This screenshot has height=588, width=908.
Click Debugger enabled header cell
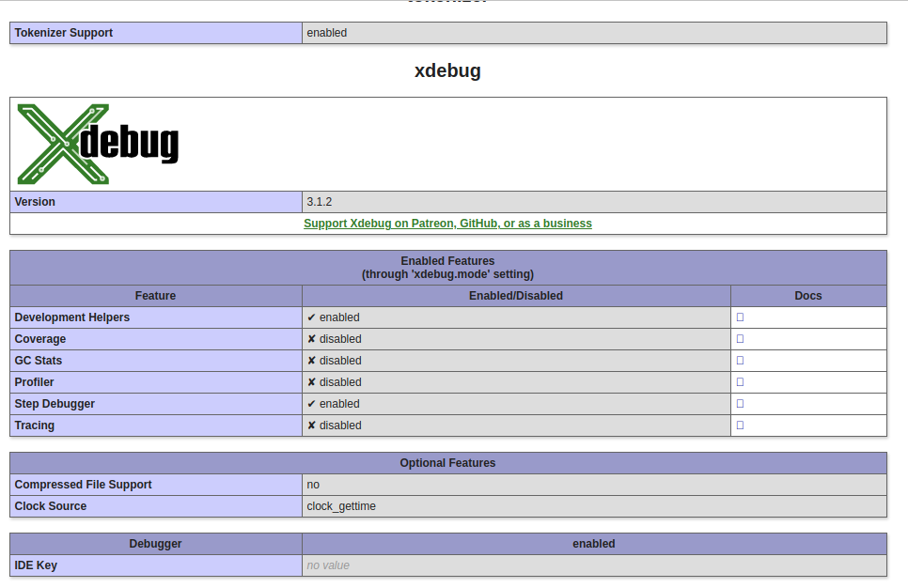pos(594,544)
